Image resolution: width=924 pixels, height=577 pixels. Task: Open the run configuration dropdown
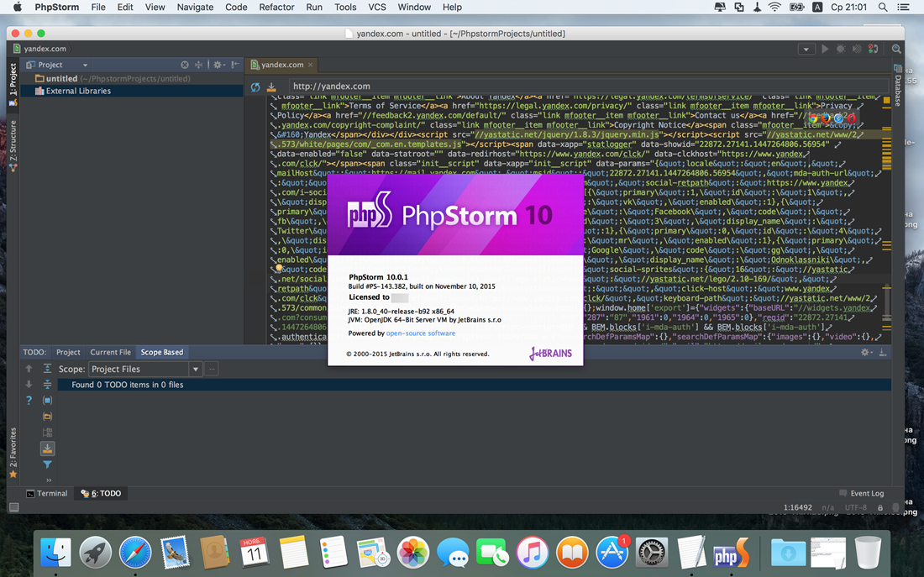806,49
